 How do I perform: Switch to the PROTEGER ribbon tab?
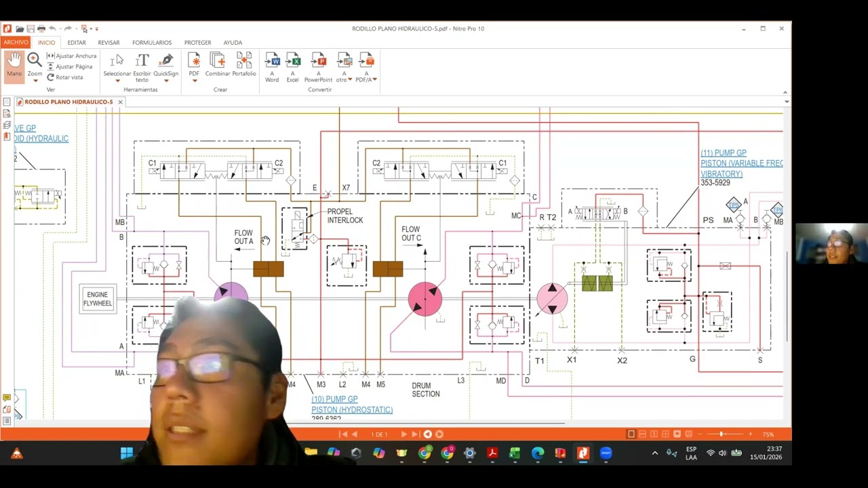(x=198, y=42)
